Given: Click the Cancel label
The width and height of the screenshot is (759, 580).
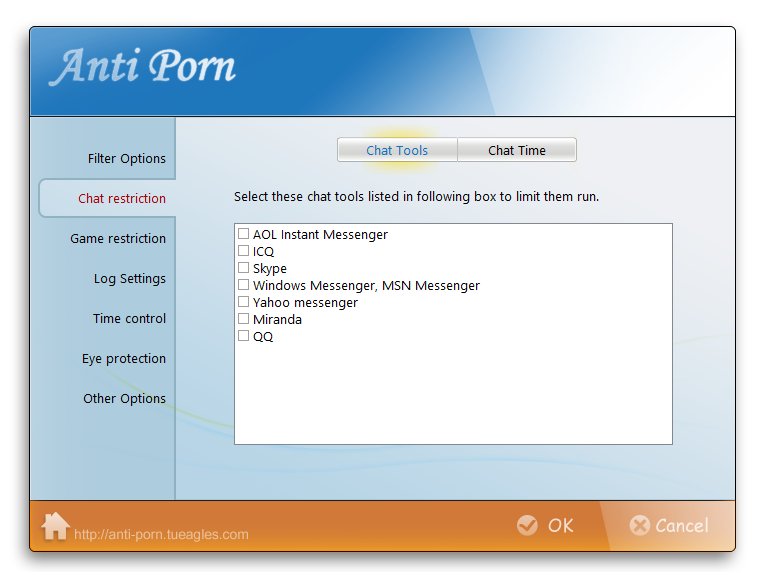Looking at the screenshot, I should tap(682, 526).
